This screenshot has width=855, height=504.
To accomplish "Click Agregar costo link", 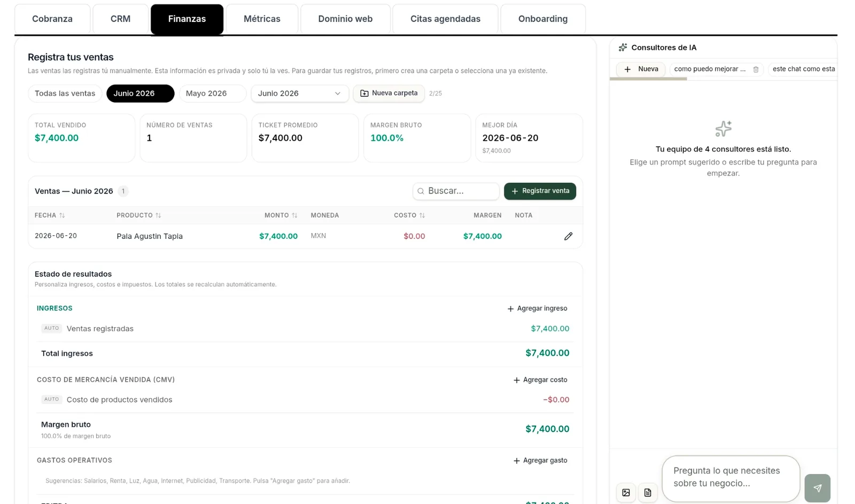I will pyautogui.click(x=540, y=380).
